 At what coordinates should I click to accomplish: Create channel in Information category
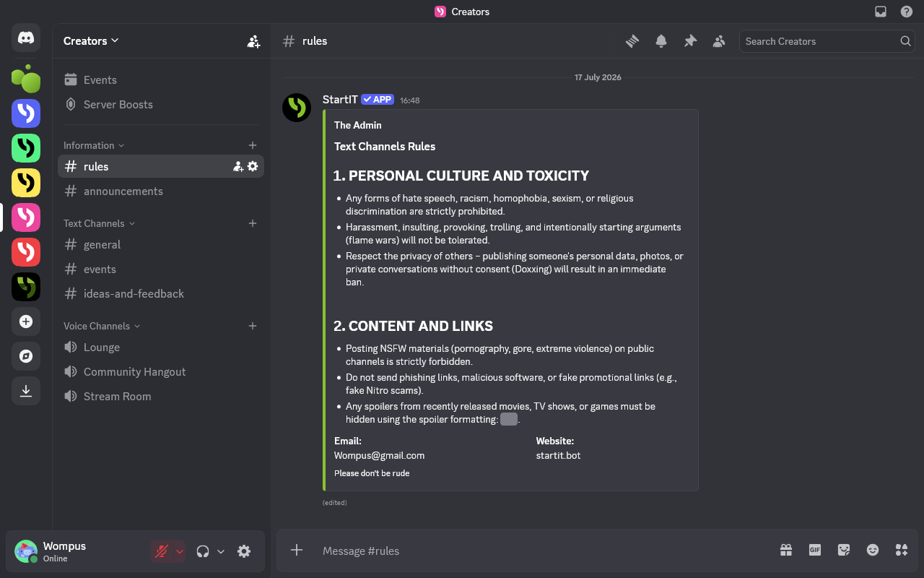pyautogui.click(x=253, y=145)
